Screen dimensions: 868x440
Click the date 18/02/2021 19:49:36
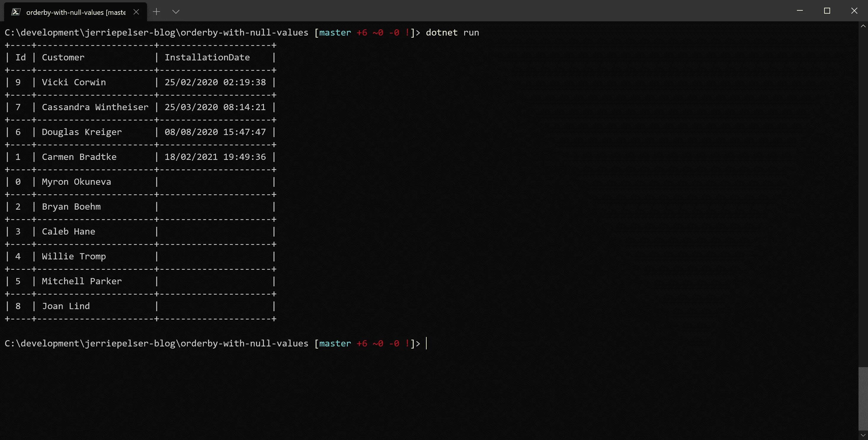[x=215, y=157]
